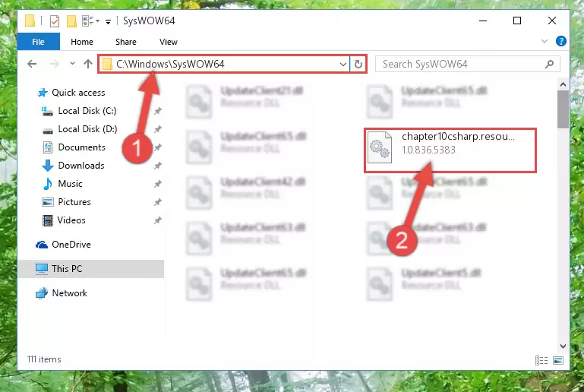Refresh the SysWOW64 folder view
Image resolution: width=584 pixels, height=392 pixels.
click(x=358, y=64)
